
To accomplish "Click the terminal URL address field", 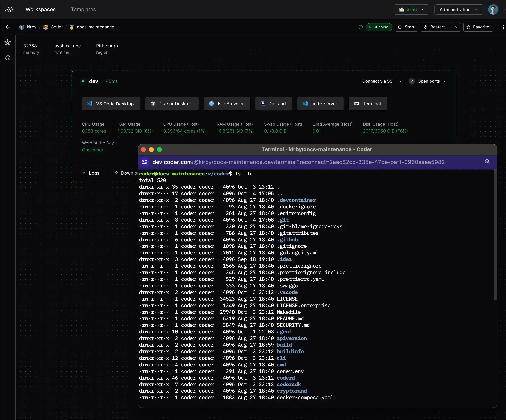I will pos(298,162).
